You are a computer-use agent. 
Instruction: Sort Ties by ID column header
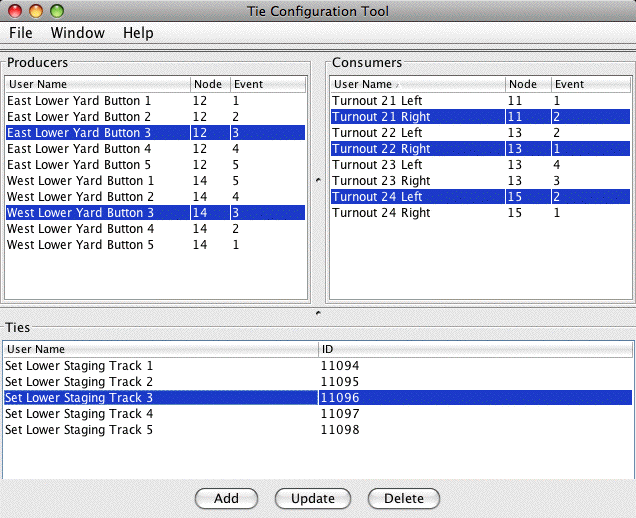coord(475,349)
